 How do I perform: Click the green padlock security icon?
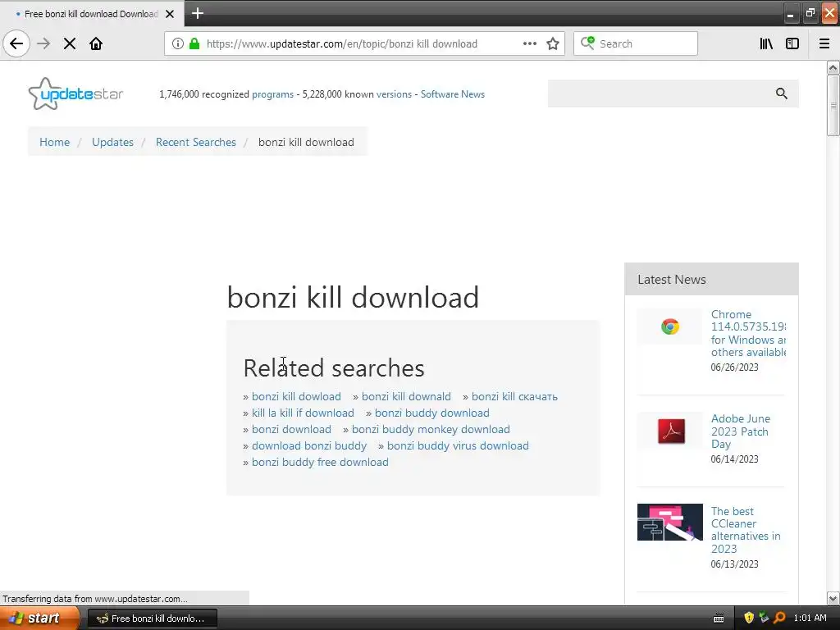pyautogui.click(x=194, y=43)
